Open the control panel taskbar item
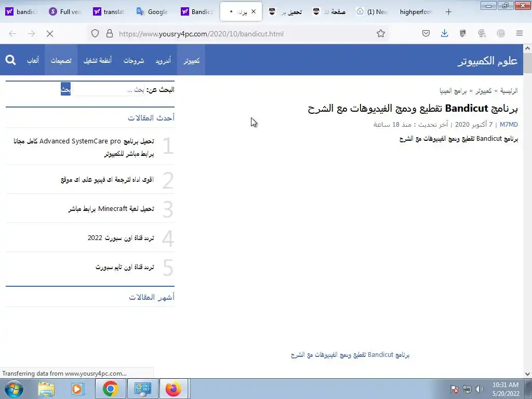532x399 pixels. (142, 389)
